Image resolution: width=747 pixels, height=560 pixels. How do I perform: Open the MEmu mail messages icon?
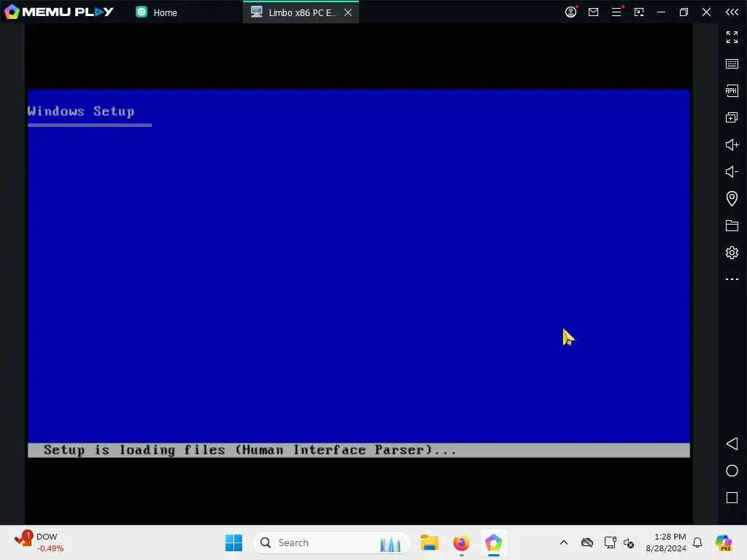593,12
